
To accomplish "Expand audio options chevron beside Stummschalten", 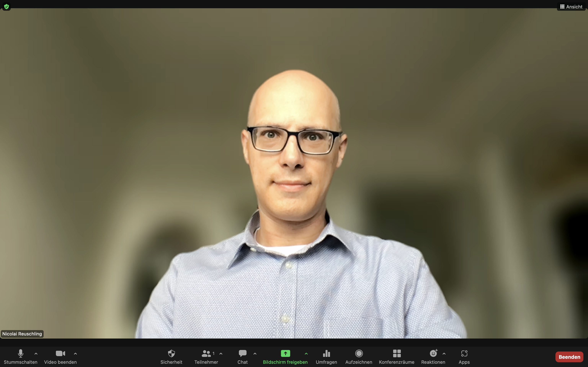I will click(x=36, y=354).
